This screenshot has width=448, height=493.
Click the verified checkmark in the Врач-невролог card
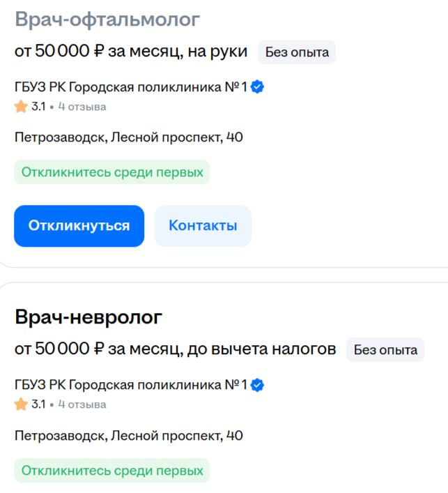pos(257,385)
